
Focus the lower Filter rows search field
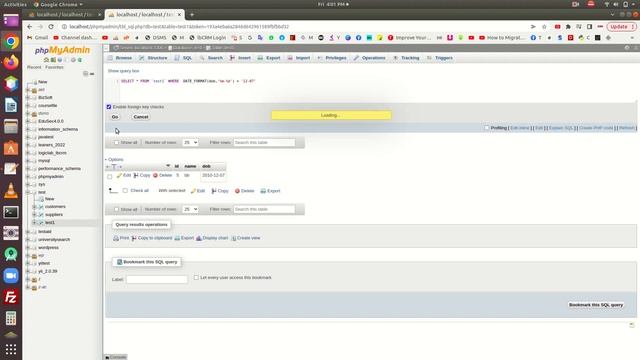[x=264, y=209]
